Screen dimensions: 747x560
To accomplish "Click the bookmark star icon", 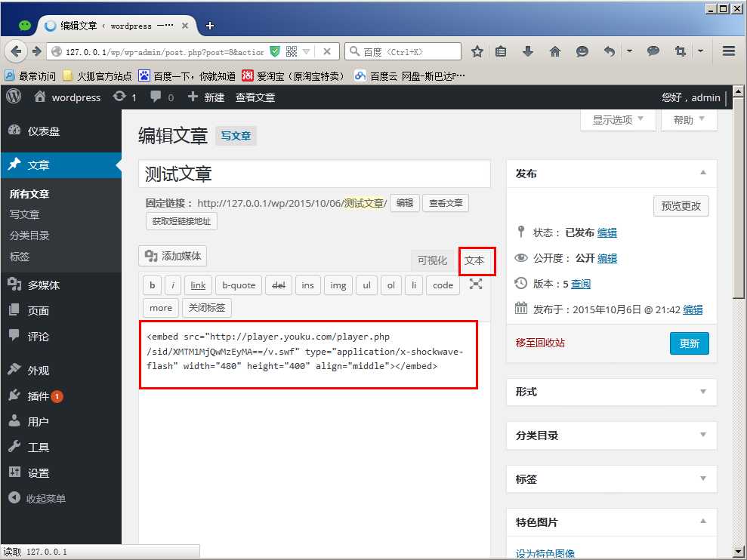I will (477, 51).
